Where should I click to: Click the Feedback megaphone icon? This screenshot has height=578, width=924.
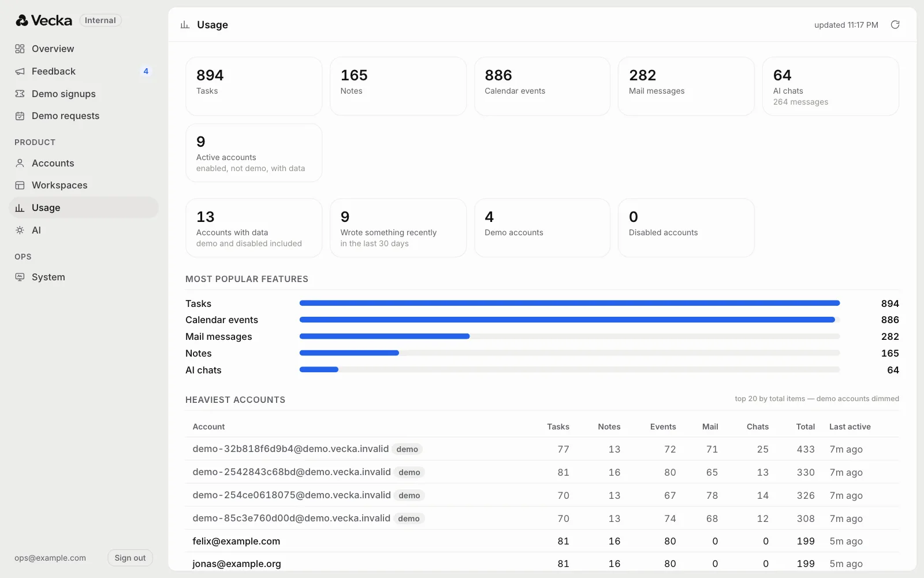tap(20, 71)
